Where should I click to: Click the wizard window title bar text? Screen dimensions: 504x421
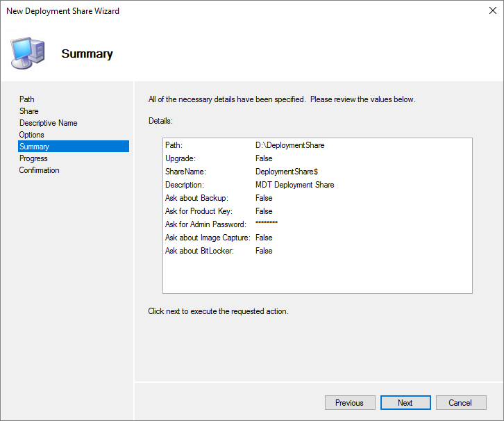(62, 11)
